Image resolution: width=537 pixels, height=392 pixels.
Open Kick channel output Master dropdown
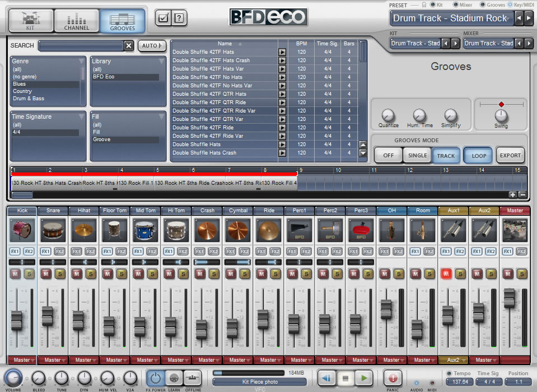(x=22, y=360)
